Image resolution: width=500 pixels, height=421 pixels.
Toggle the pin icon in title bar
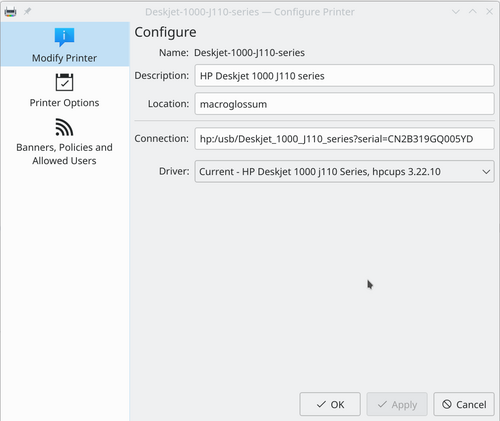[x=27, y=12]
